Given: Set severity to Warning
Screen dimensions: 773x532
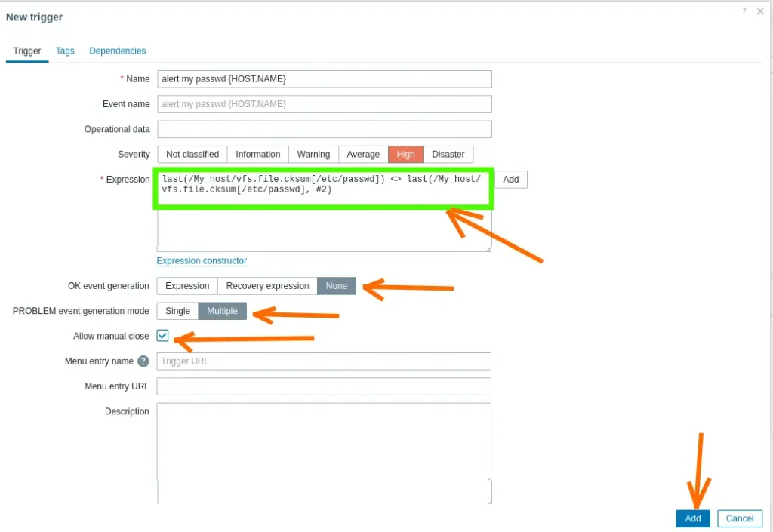Looking at the screenshot, I should (313, 154).
